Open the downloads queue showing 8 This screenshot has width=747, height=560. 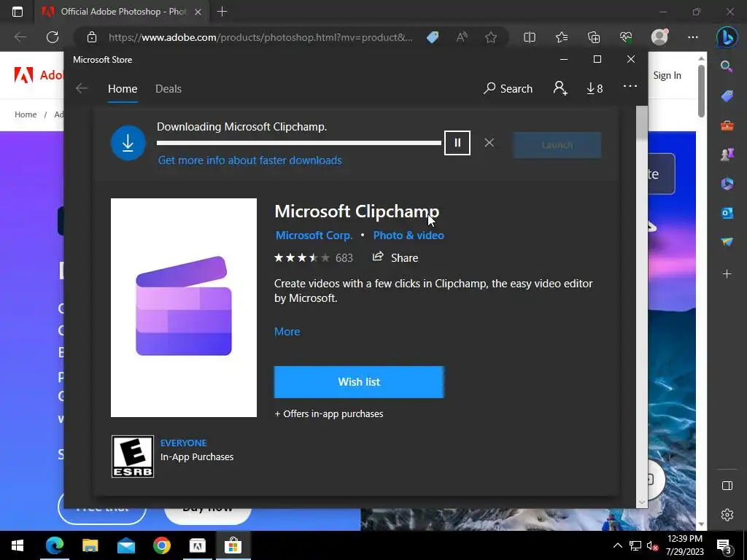595,88
